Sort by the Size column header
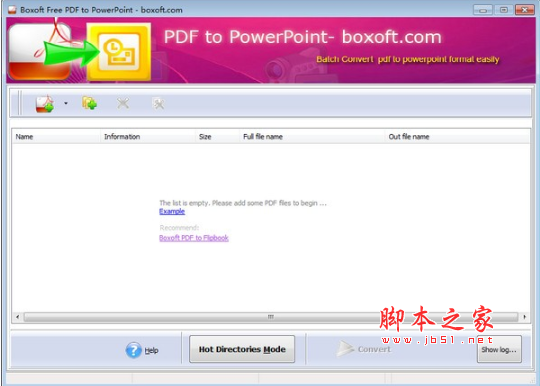 pyautogui.click(x=217, y=137)
